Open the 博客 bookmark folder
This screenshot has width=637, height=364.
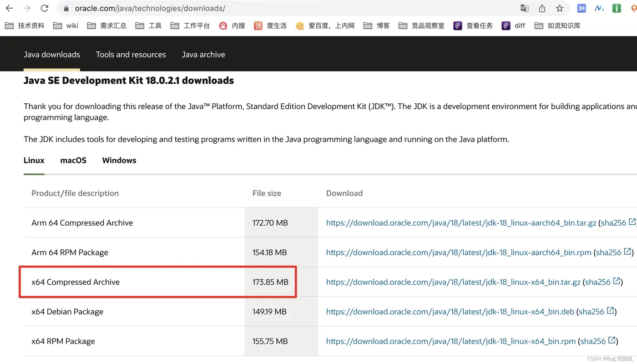(x=377, y=25)
